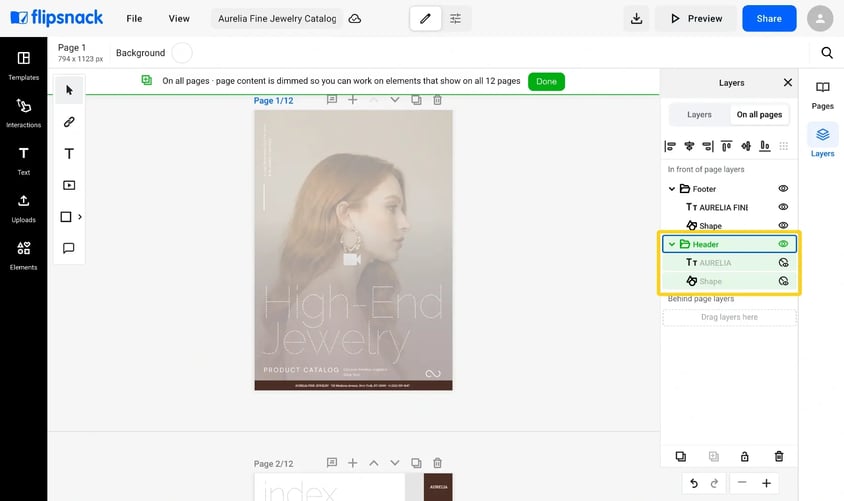This screenshot has height=501, width=844.
Task: Open the Text sidebar panel
Action: pos(23,160)
